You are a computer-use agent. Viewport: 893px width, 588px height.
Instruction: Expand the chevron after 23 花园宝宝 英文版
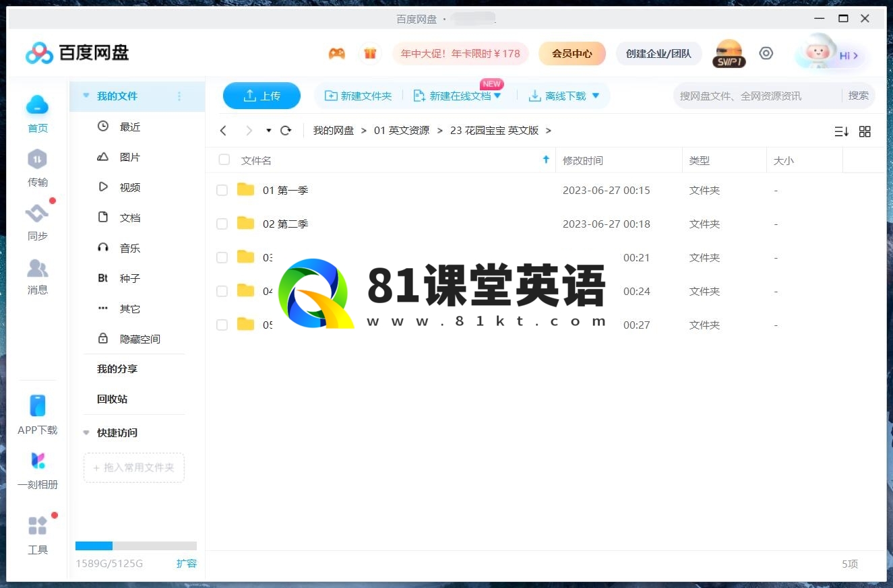(549, 131)
